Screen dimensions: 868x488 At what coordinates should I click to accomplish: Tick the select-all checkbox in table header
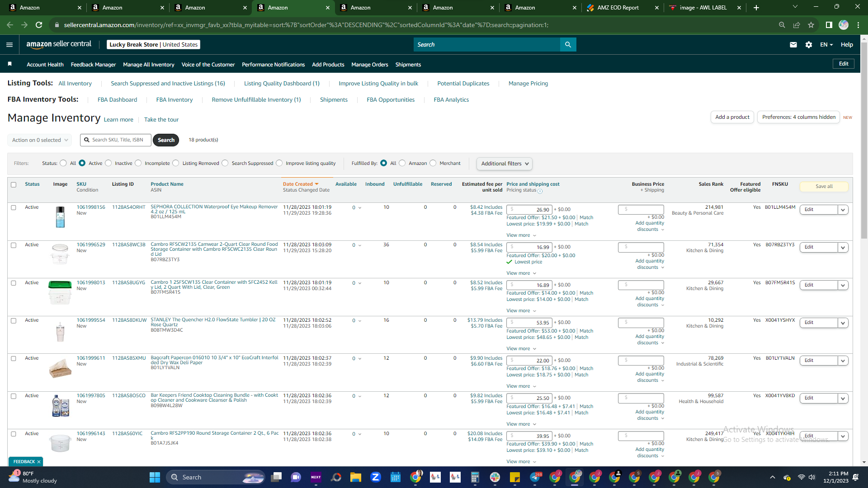click(14, 185)
